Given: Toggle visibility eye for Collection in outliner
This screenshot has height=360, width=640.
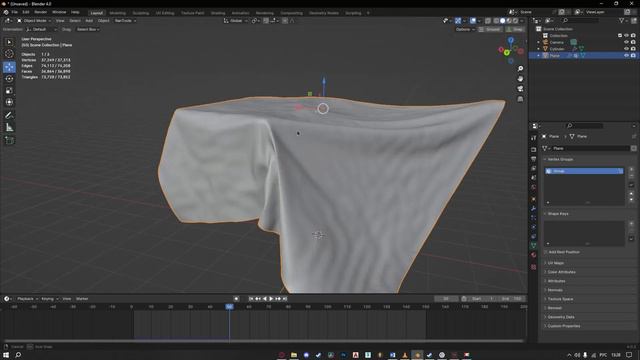Looking at the screenshot, I should click(627, 36).
